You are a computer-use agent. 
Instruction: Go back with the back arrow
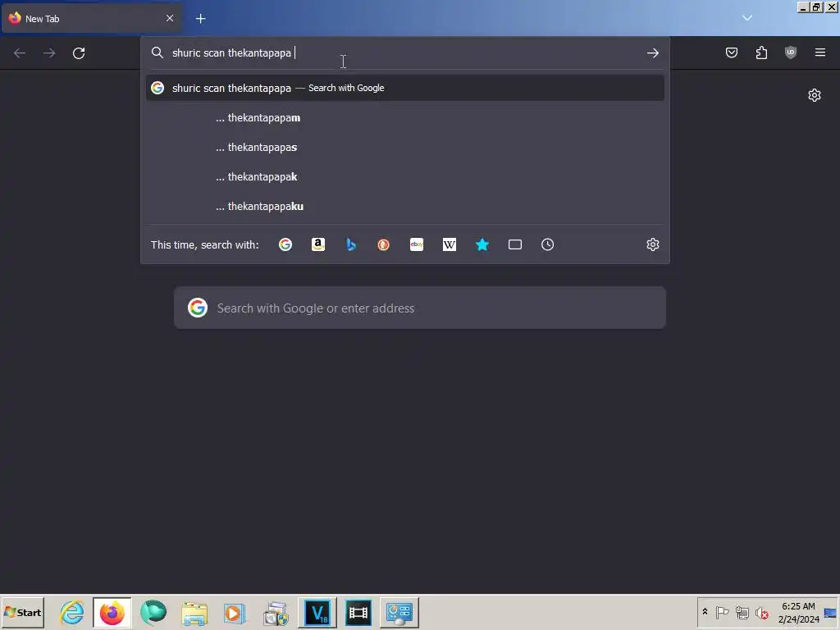click(x=20, y=53)
